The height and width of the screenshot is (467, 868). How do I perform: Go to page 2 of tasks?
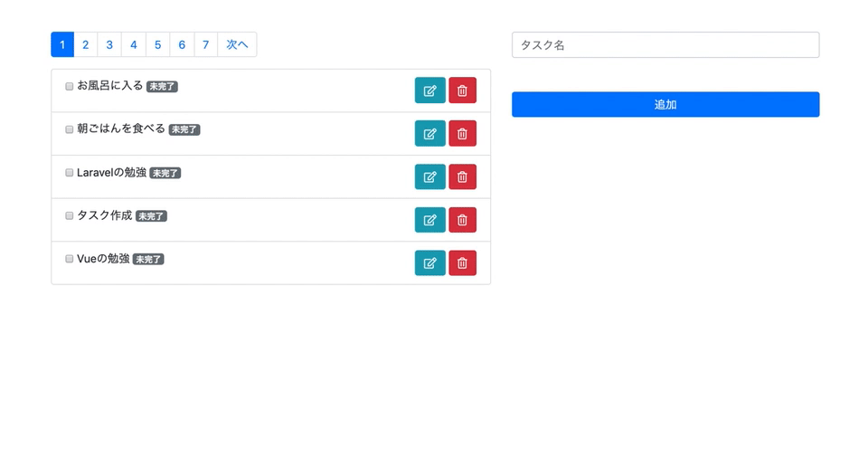click(x=86, y=44)
